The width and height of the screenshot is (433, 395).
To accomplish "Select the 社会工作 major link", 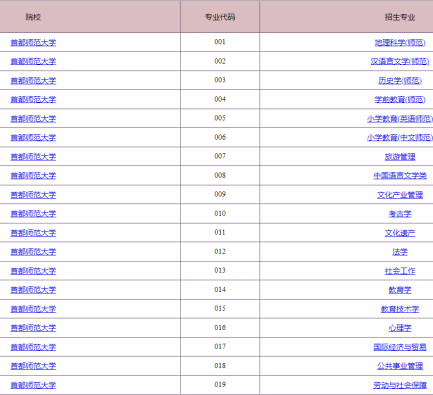I will click(x=400, y=271).
